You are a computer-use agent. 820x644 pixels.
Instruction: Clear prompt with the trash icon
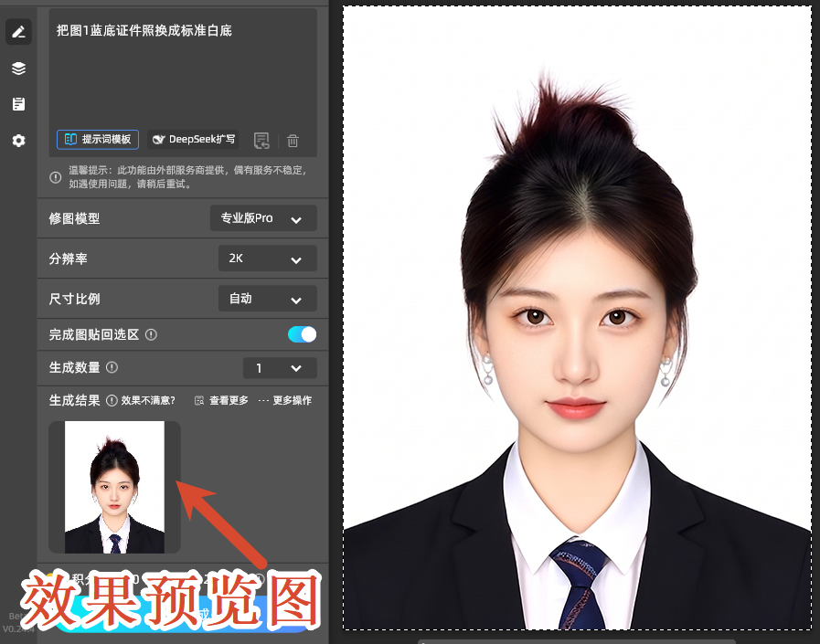[293, 140]
